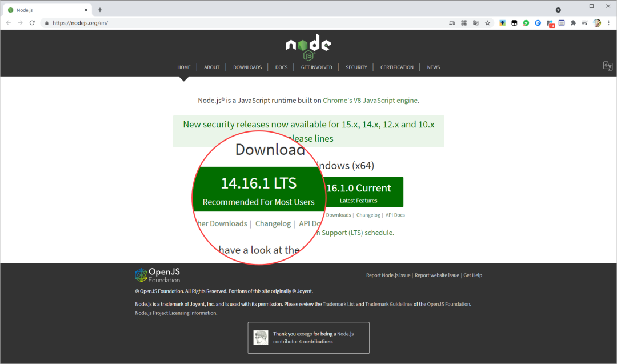Open the Chrome three-dot menu
This screenshot has height=364, width=617.
(x=609, y=23)
